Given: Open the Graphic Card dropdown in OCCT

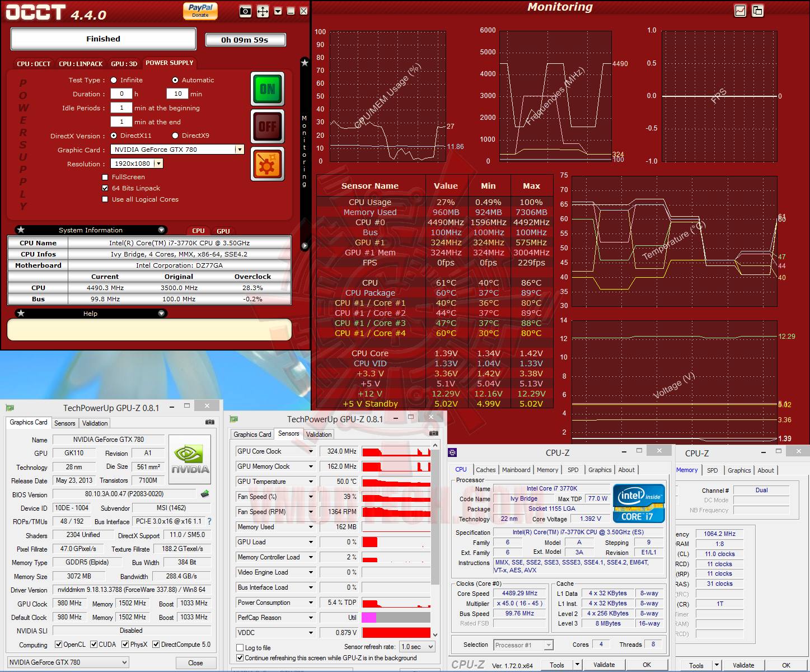Looking at the screenshot, I should [240, 150].
